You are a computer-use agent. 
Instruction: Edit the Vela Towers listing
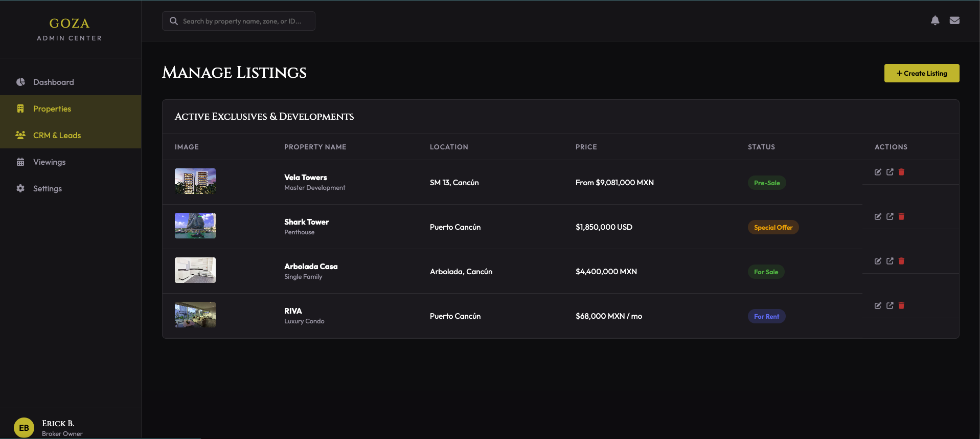pos(877,172)
